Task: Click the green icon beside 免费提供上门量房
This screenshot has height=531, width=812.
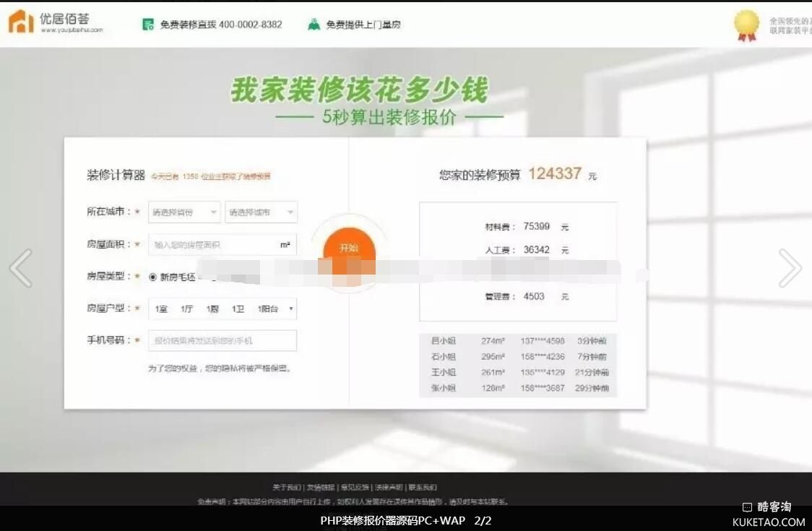Action: coord(314,25)
